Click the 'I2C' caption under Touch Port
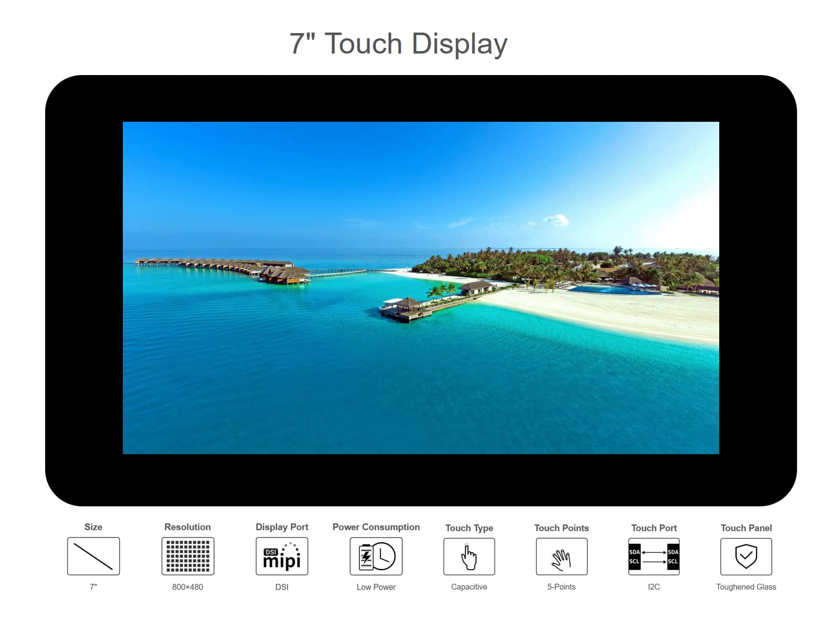This screenshot has height=630, width=840. click(654, 587)
